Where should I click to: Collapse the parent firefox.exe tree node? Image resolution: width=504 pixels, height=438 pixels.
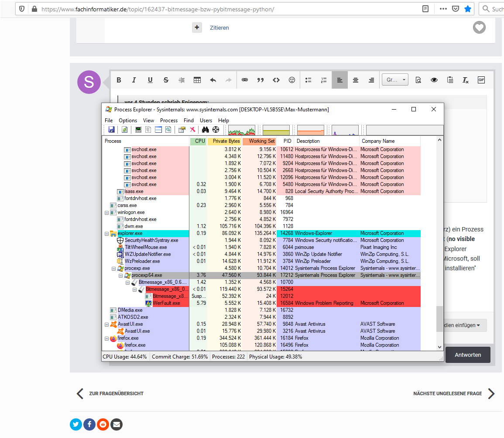pyautogui.click(x=107, y=338)
